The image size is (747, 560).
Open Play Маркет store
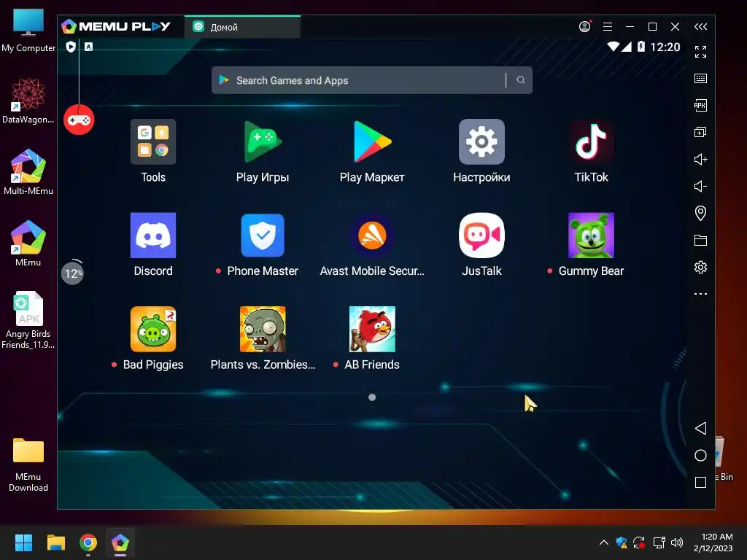point(372,141)
